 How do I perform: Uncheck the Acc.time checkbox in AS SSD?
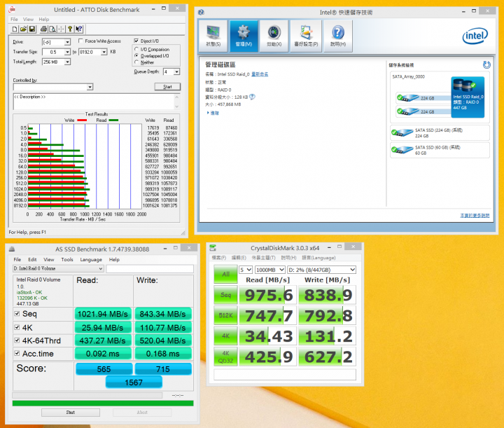click(x=17, y=353)
